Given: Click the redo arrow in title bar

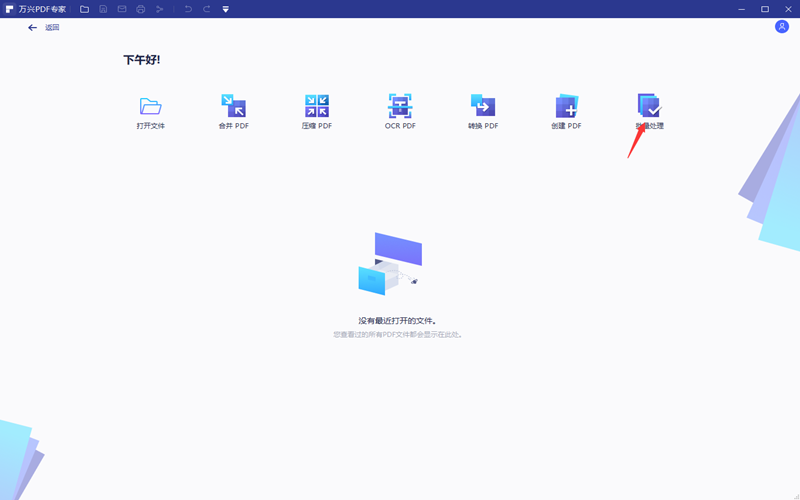Looking at the screenshot, I should (206, 9).
